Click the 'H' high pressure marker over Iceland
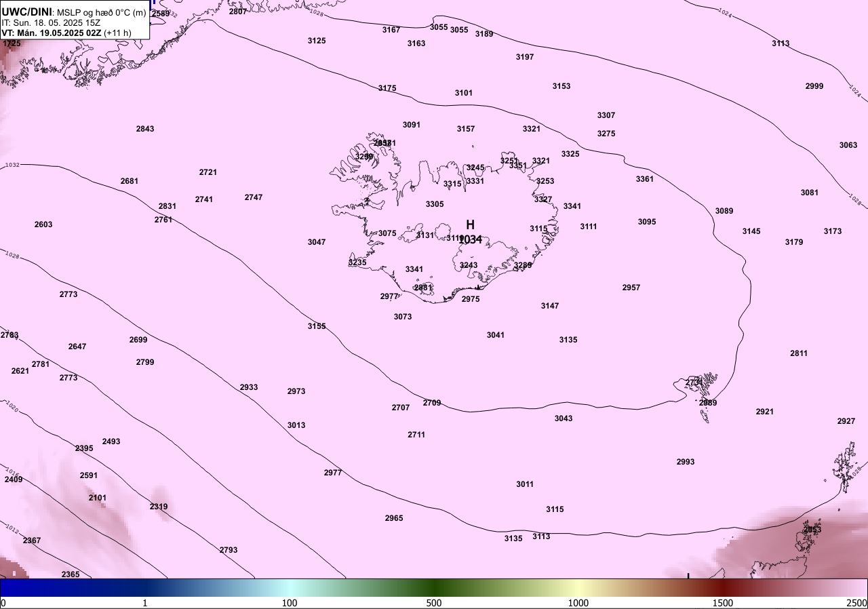Viewport: 868px width, 609px height. [470, 224]
